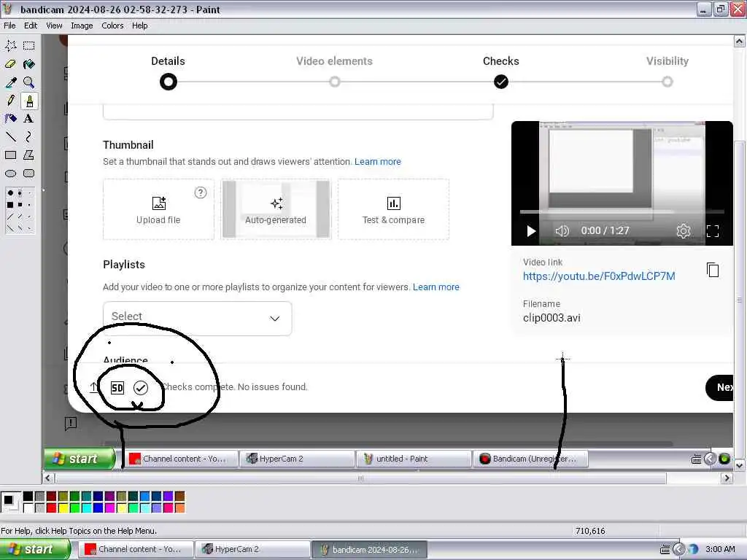Switch to Channel content window on bottom taskbar

135,550
